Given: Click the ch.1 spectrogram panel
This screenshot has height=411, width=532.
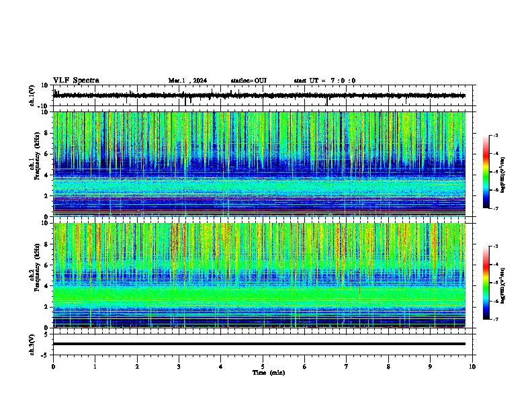Looking at the screenshot, I should point(259,164).
